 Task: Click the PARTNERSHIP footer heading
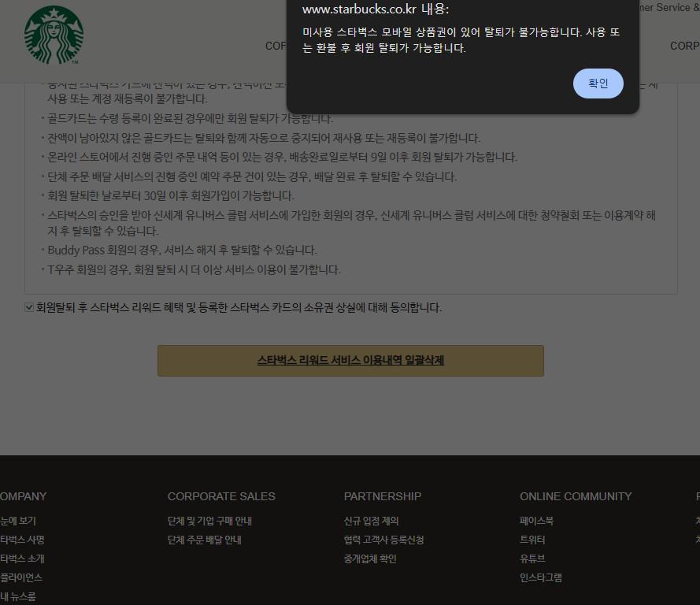(x=382, y=496)
